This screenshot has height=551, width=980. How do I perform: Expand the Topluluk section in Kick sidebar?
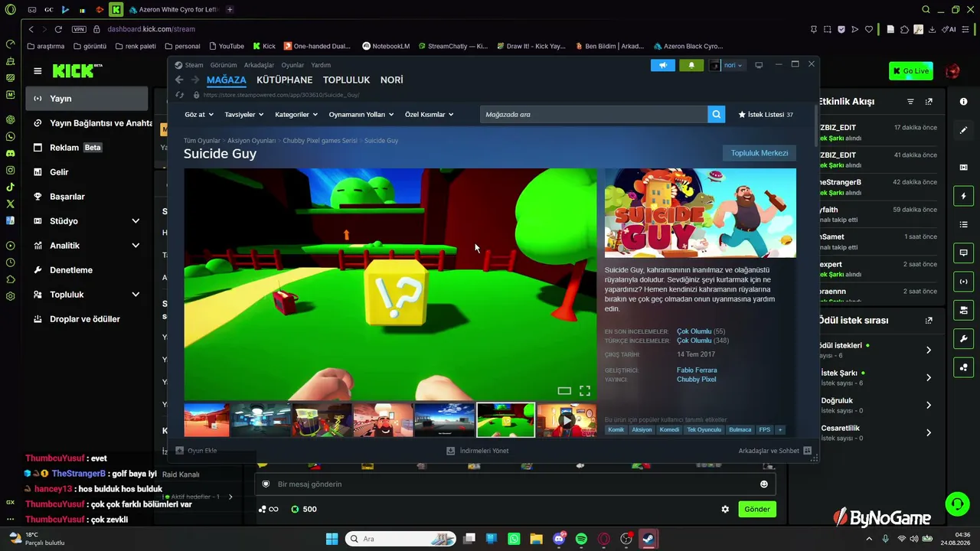coord(136,295)
